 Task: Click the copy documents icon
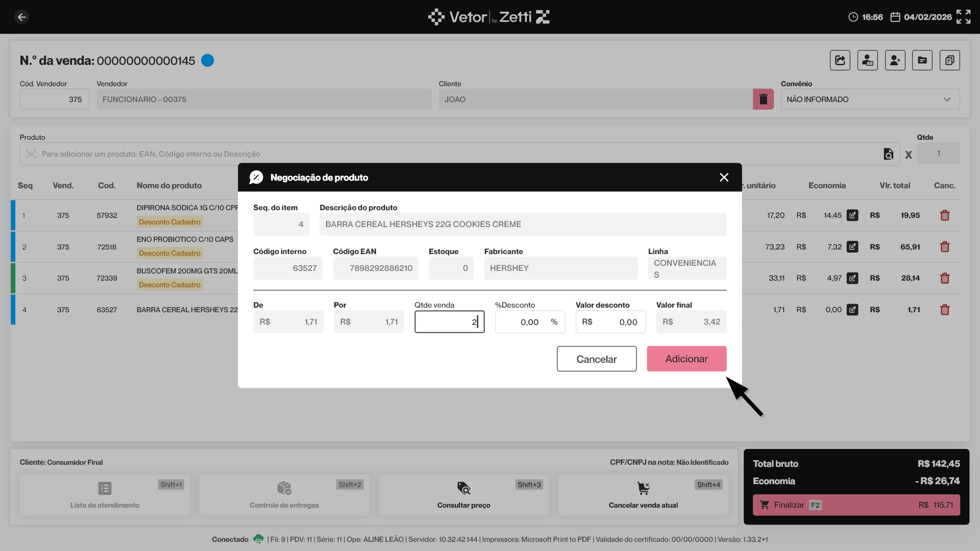[949, 60]
